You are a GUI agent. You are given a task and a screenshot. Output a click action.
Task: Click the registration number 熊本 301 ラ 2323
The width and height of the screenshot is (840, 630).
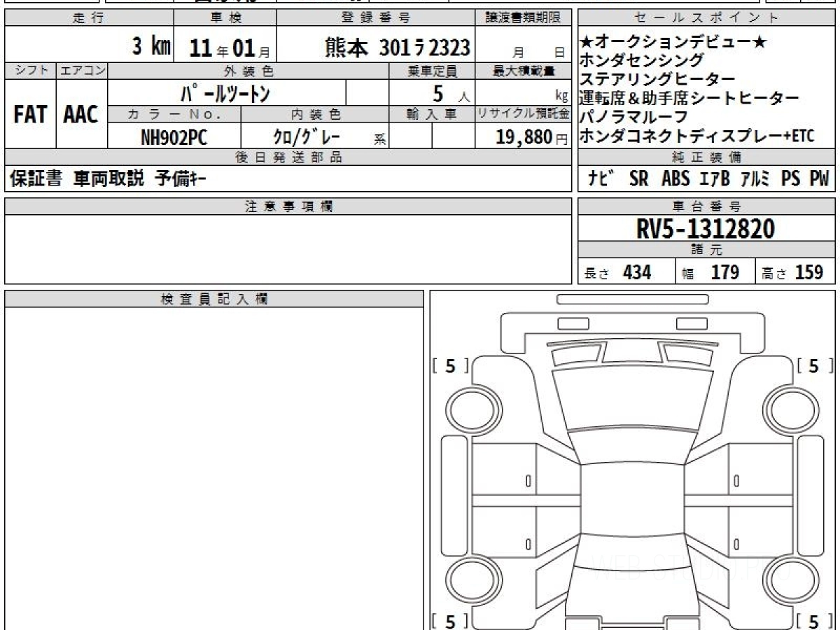[x=397, y=48]
